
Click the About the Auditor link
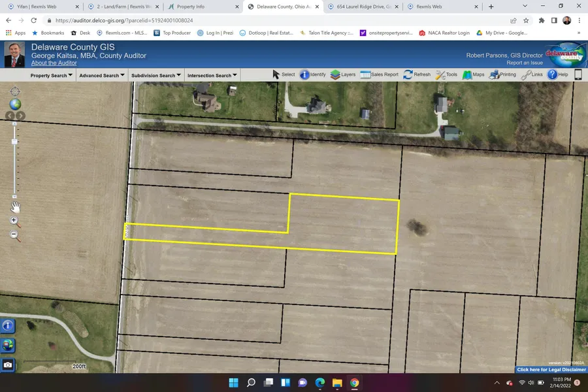(54, 63)
